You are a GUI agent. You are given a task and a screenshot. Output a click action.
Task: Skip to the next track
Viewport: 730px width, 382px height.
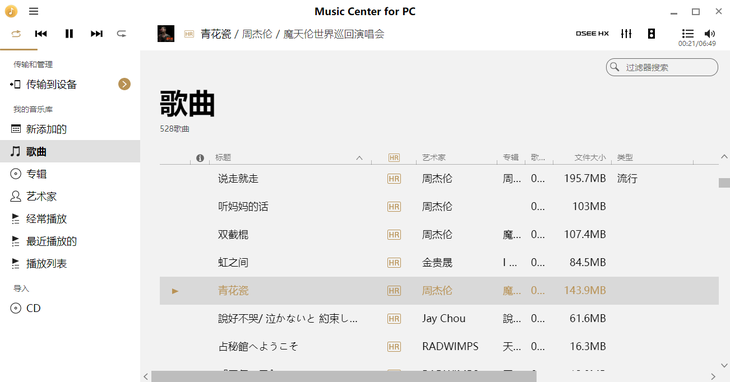[96, 34]
